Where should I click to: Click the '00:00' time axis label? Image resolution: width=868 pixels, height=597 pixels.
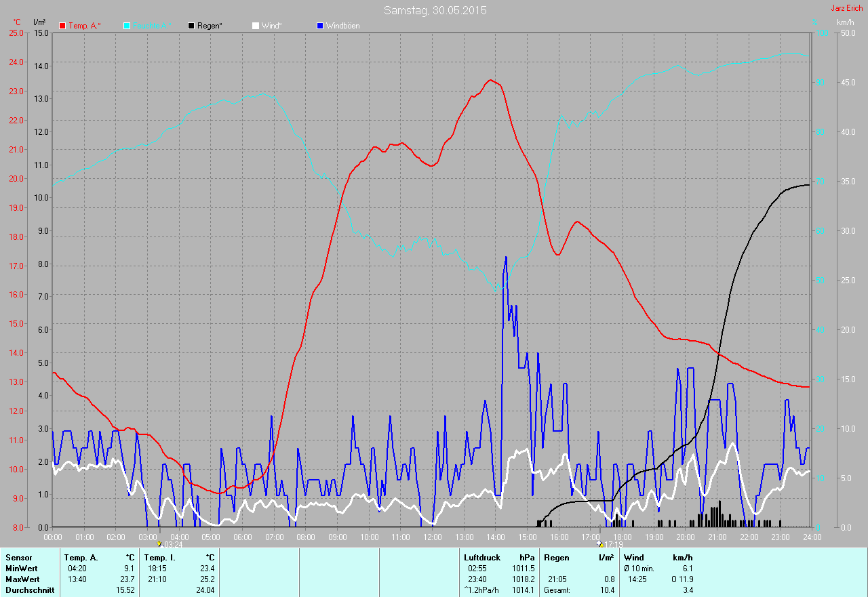tap(53, 537)
